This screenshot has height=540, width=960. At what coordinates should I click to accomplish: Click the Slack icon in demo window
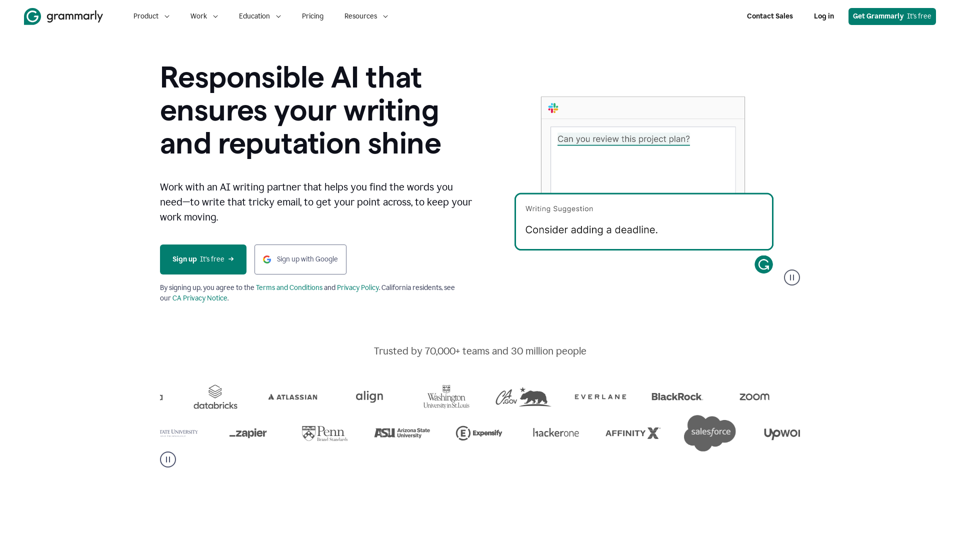coord(553,108)
